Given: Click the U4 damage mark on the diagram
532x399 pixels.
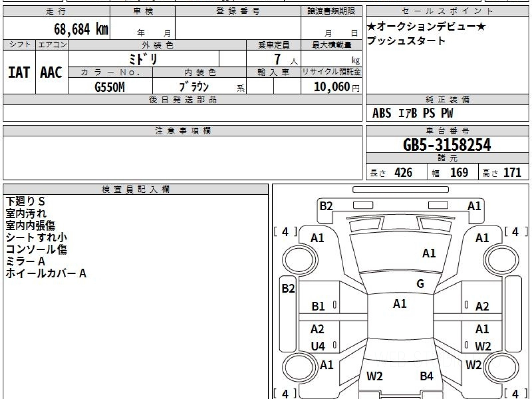Looking at the screenshot, I should [x=318, y=347].
